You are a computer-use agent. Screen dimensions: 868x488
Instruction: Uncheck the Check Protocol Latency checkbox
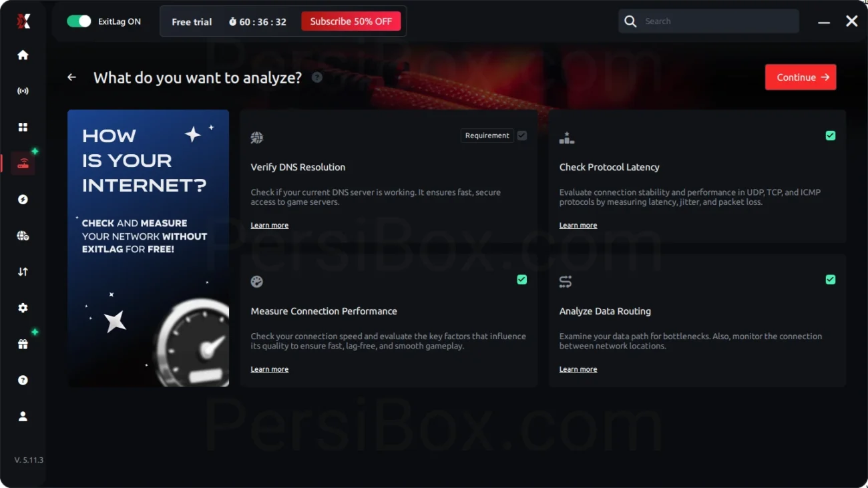click(x=831, y=136)
